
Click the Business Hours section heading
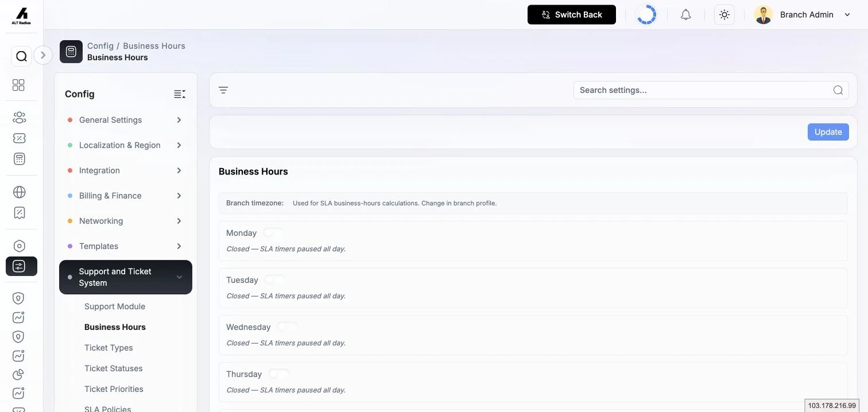tap(253, 172)
